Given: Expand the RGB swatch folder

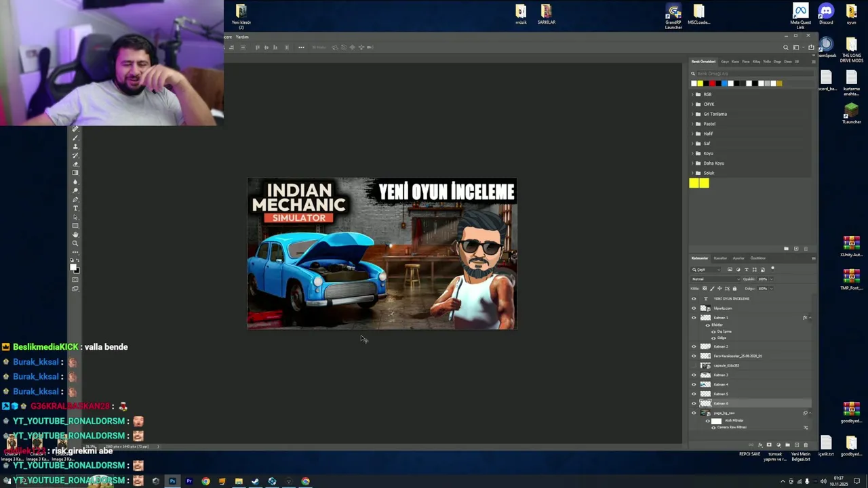Looking at the screenshot, I should click(692, 94).
